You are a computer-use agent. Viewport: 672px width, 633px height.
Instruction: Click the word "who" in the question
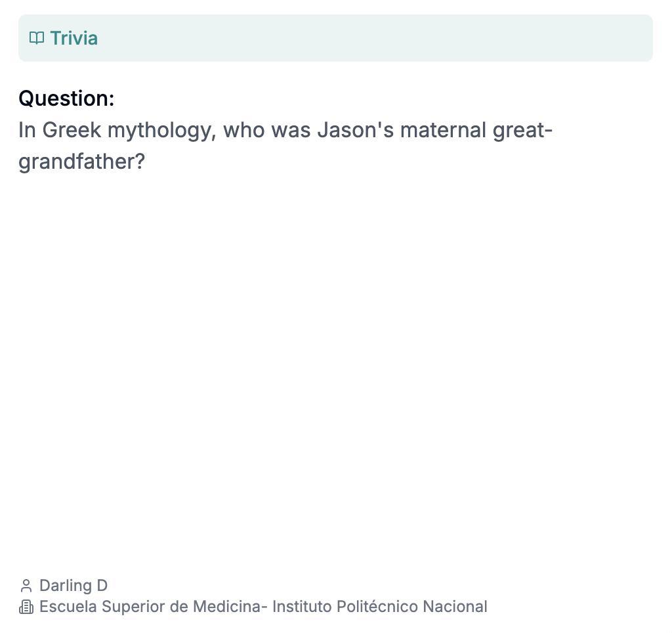point(243,130)
